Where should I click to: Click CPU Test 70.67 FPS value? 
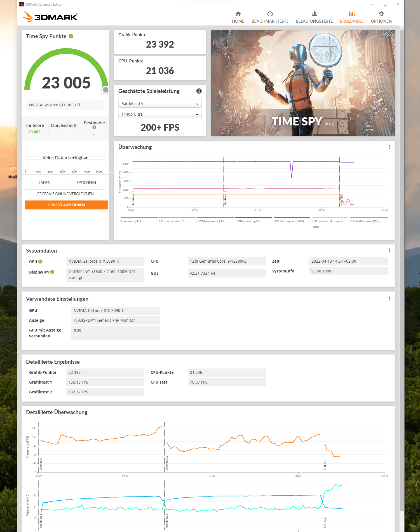coord(227,382)
